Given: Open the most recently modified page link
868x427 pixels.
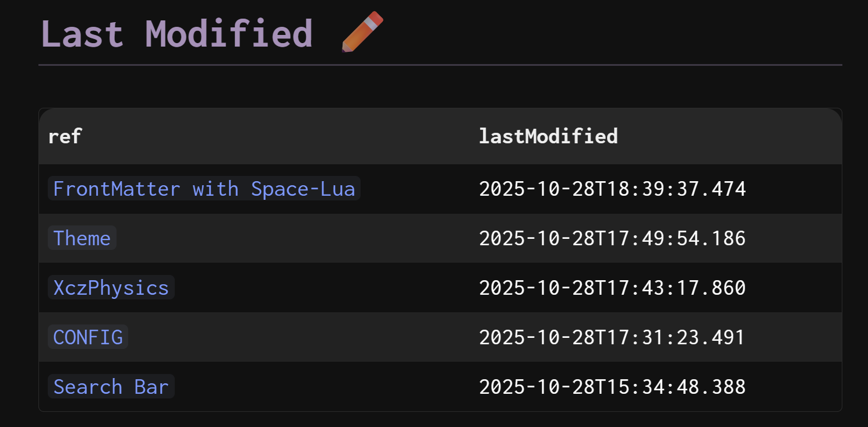Looking at the screenshot, I should pos(204,189).
